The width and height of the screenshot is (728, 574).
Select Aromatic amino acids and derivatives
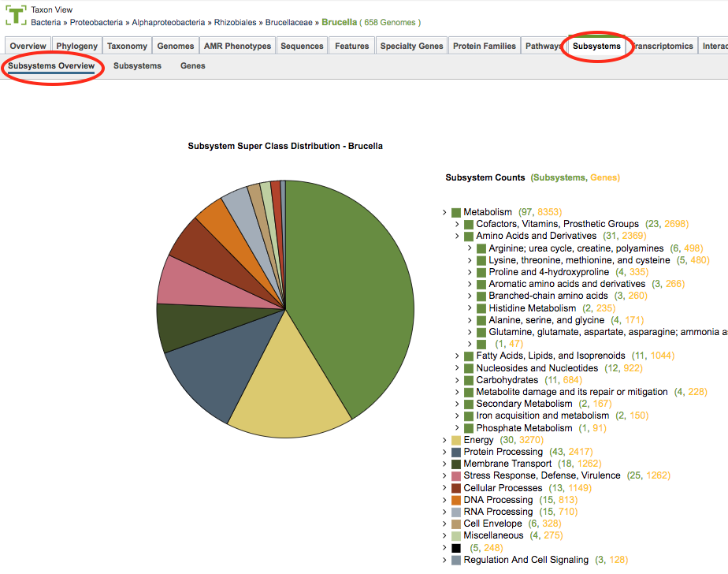[567, 284]
